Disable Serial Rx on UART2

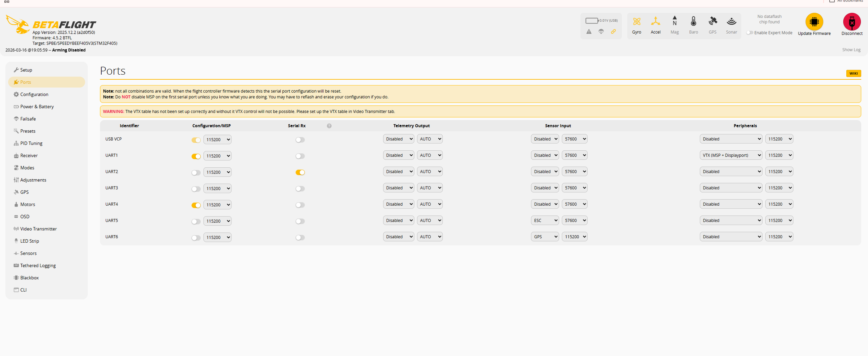(300, 172)
